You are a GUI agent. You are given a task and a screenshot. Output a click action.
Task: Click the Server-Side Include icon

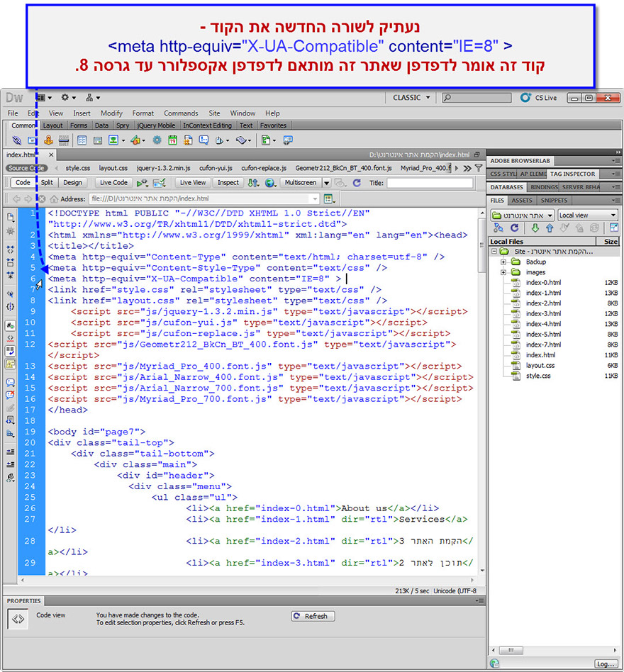click(x=188, y=140)
